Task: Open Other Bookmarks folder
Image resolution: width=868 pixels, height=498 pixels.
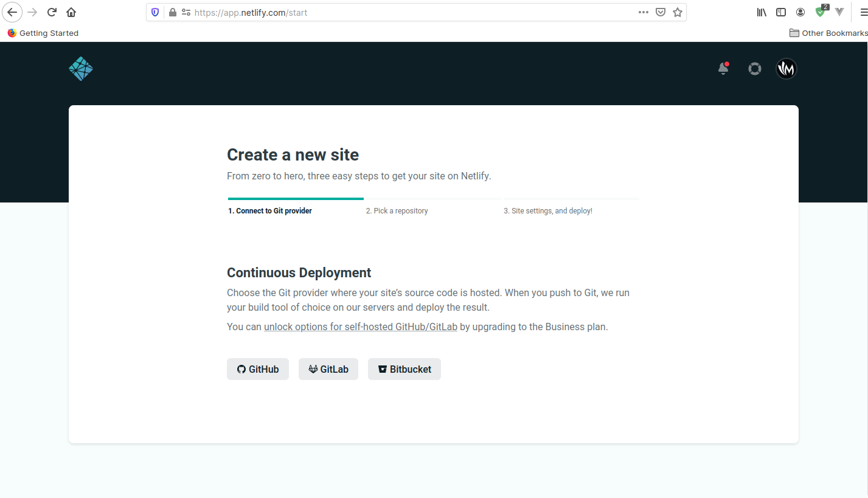Action: [828, 33]
